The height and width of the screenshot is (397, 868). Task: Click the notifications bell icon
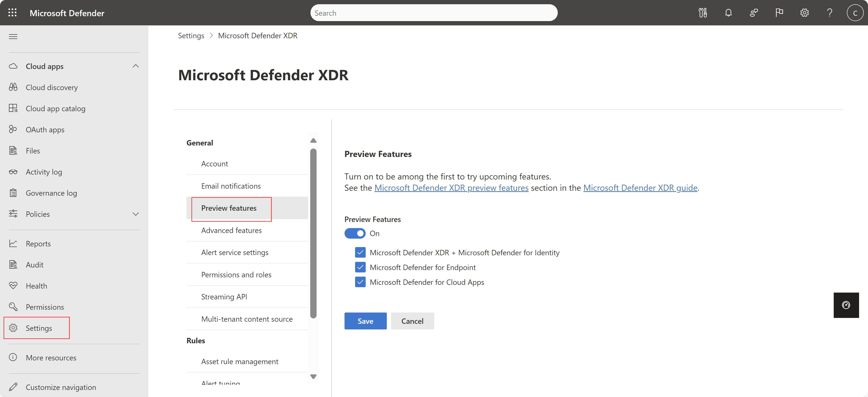(728, 13)
